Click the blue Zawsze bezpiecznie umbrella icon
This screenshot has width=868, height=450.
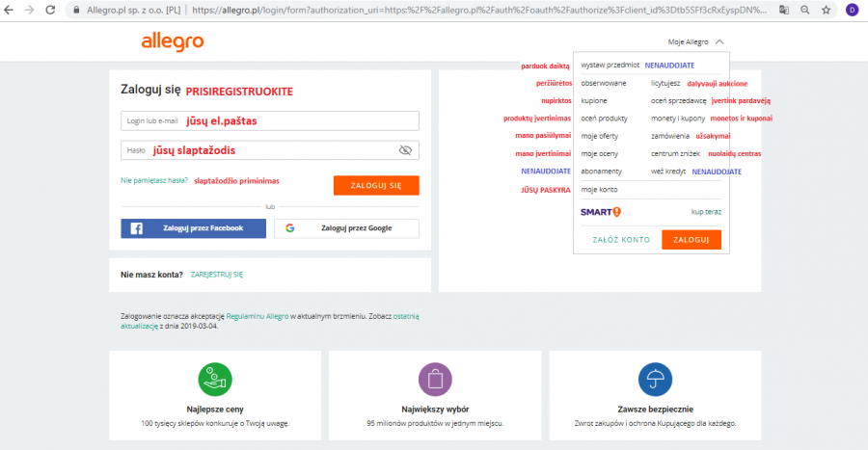coord(655,380)
